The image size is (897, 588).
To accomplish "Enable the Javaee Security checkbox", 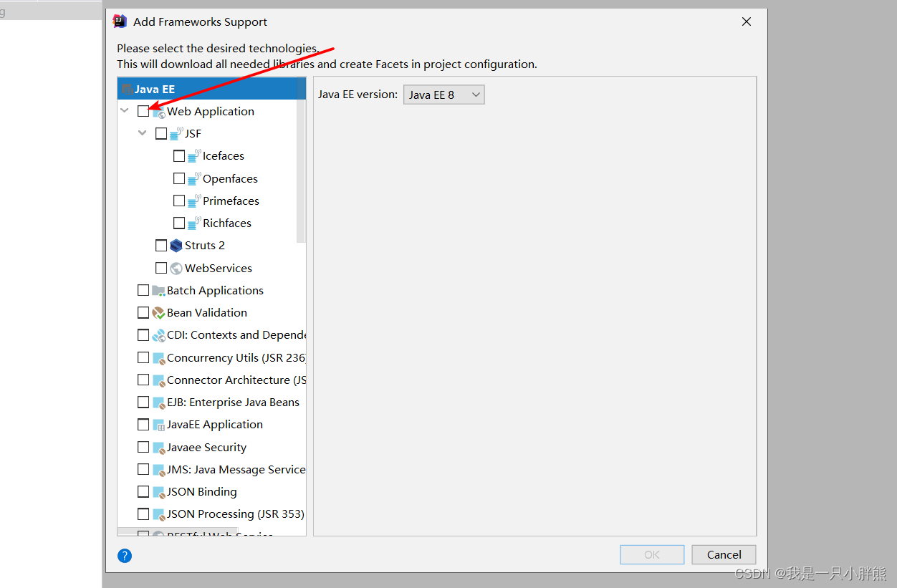I will [143, 447].
